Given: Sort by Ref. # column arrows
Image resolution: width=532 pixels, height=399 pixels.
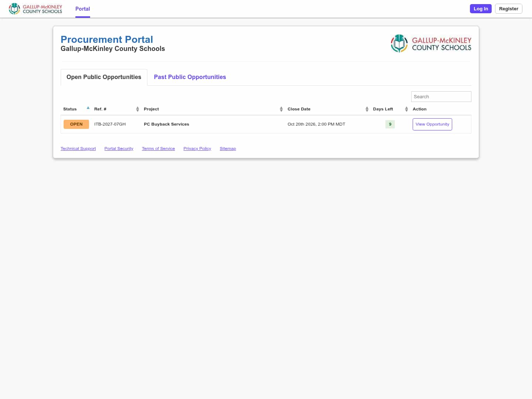Looking at the screenshot, I should coord(137,109).
